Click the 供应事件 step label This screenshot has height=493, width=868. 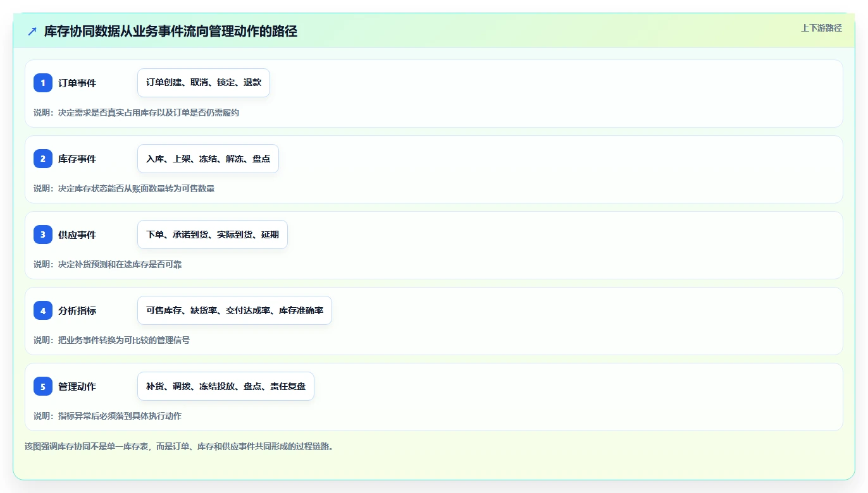[x=77, y=234]
